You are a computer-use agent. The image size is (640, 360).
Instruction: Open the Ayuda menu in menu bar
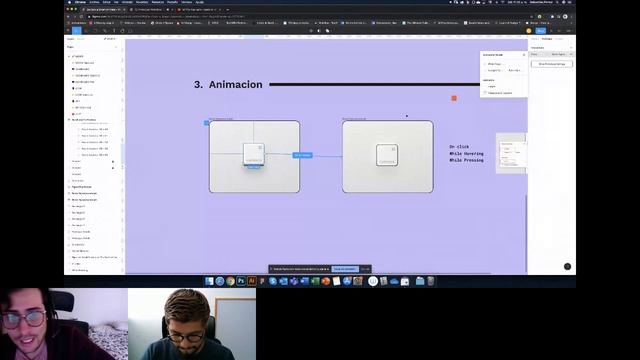(200, 2)
